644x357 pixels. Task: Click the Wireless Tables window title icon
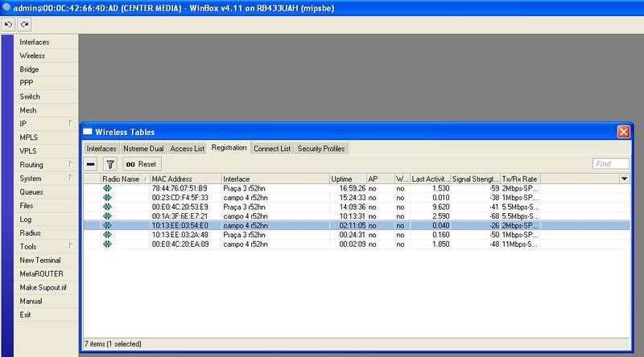[88, 132]
